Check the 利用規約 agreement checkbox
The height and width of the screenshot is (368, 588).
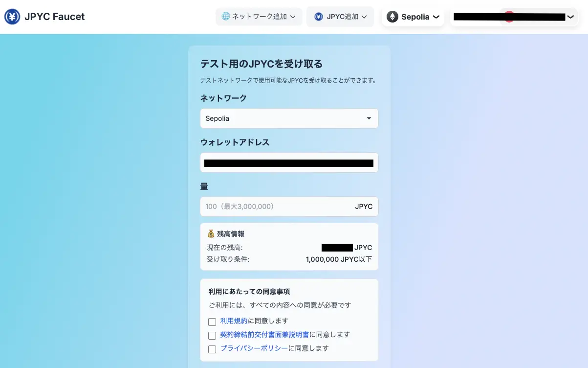coord(212,322)
